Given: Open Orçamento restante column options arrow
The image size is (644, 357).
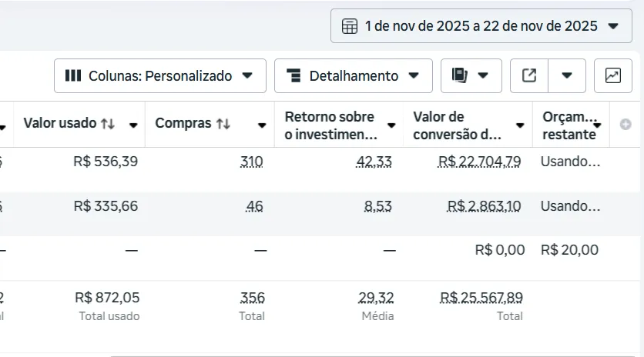Looking at the screenshot, I should (599, 125).
